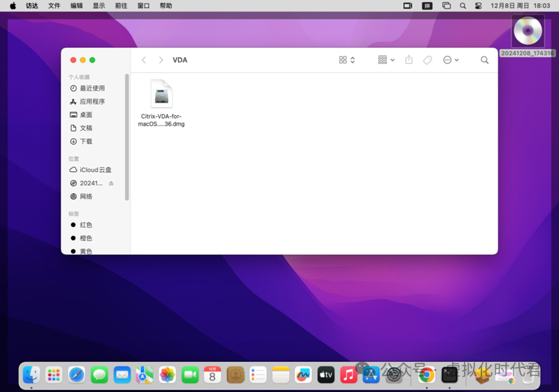Open the More actions ellipsis menu
559x392 pixels.
[450, 60]
